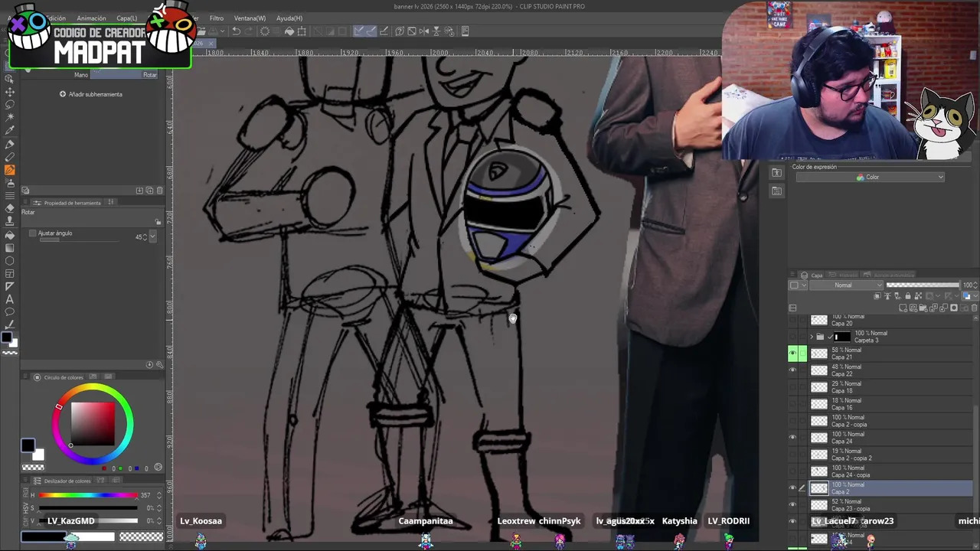Viewport: 980px width, 551px height.
Task: Select the Move layer tool
Action: coord(9,92)
